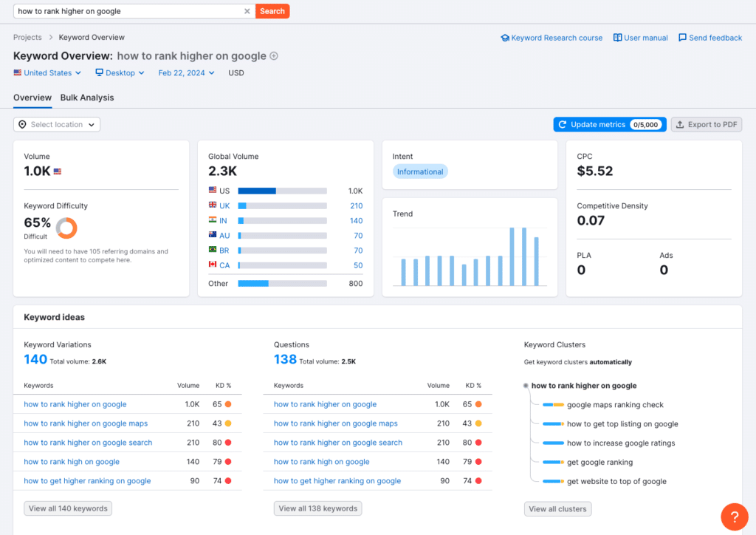This screenshot has width=756, height=535.
Task: Clear the search field with the X icon
Action: (247, 11)
